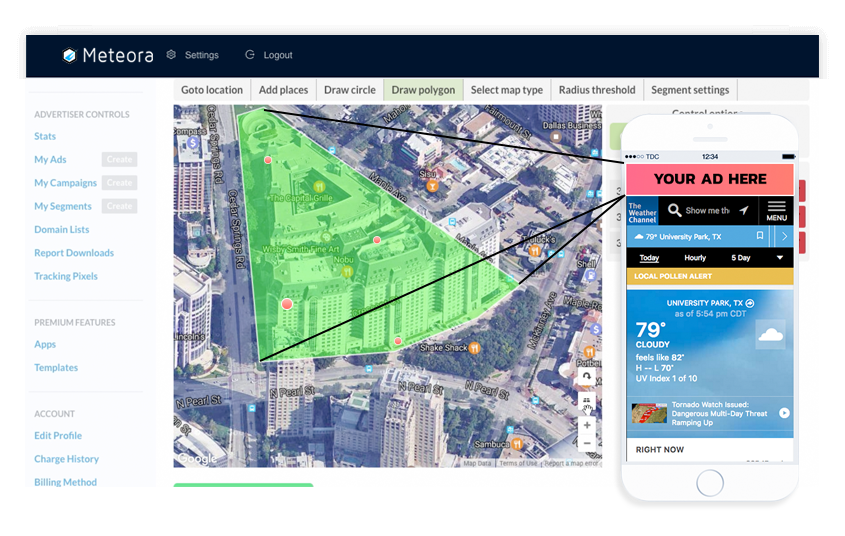Open My Segments in sidebar

pos(63,206)
